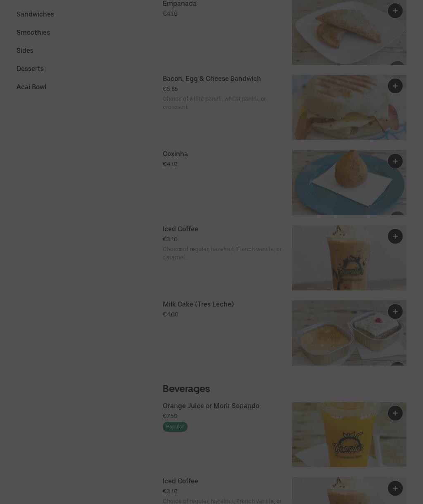View Coxinha photo thumbnail

coord(349,183)
